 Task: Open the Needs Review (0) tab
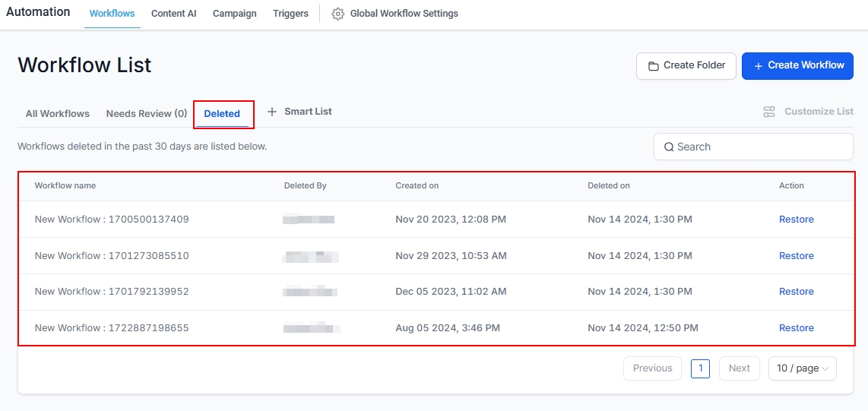point(147,114)
